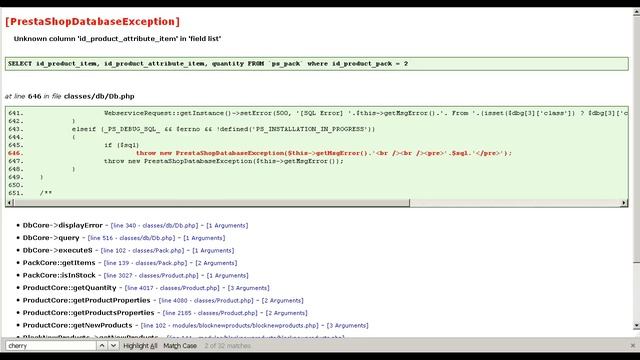The height and width of the screenshot is (360, 640).
Task: Open '[line 516 - classes/db/Db.php]' link
Action: [131, 238]
